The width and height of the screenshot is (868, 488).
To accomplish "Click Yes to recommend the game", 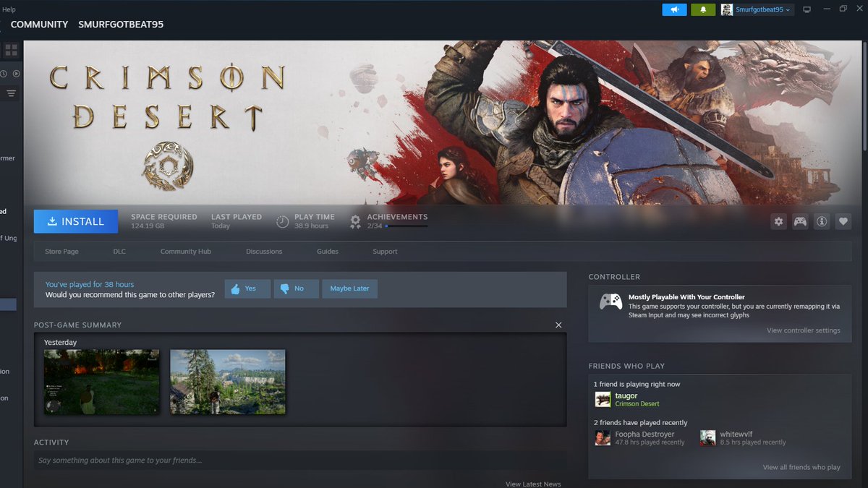I will point(247,288).
